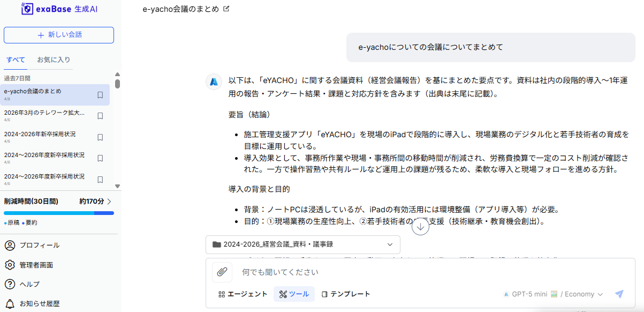Click the help question mark icon

pos(10,284)
